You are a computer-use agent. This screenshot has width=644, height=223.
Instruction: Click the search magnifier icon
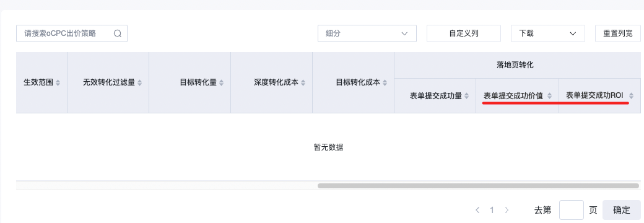pos(118,33)
